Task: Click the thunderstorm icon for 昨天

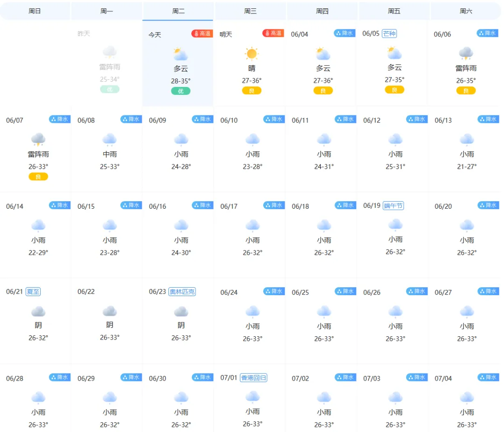Action: 110,52
